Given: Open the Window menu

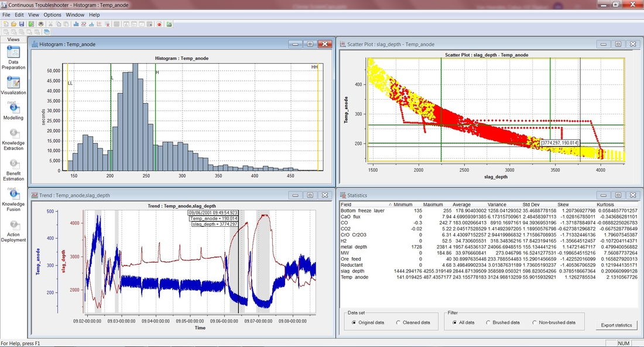Looking at the screenshot, I should tap(75, 15).
